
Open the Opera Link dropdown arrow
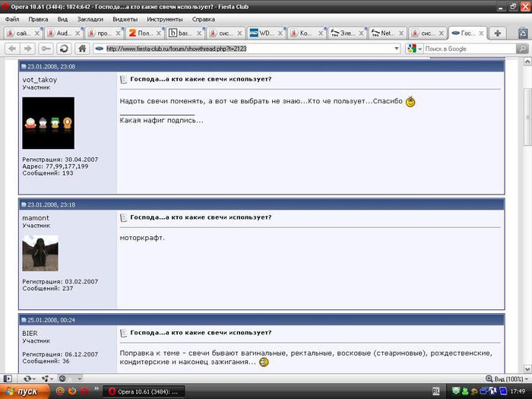tap(34, 378)
